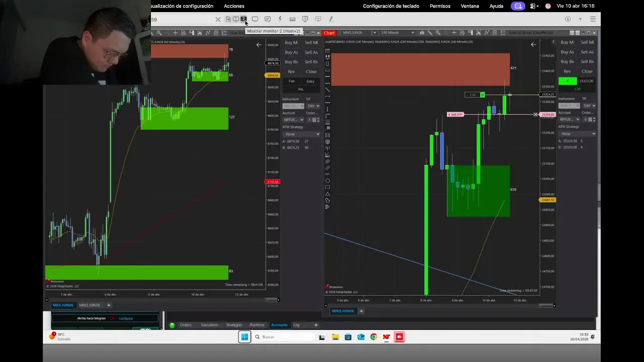The image size is (644, 362).
Task: Click PnL button in MES chart trader
Action: point(301,89)
